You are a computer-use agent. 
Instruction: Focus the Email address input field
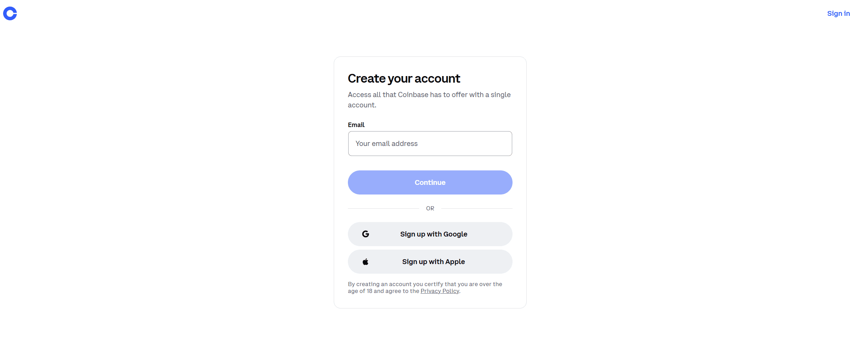[430, 144]
